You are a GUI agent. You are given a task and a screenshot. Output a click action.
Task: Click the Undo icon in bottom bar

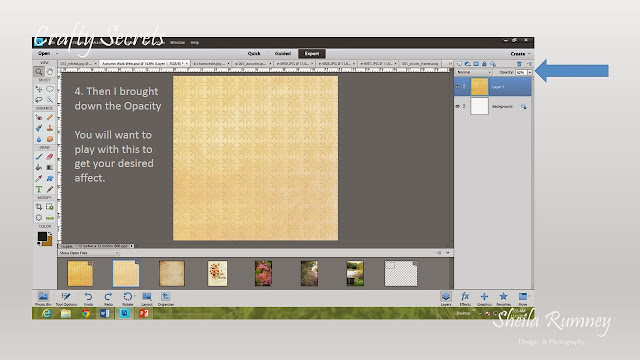pos(88,298)
